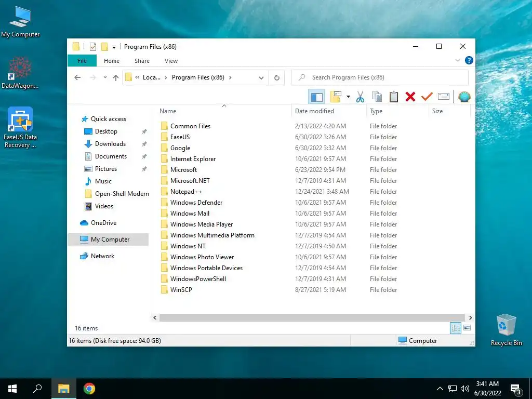Open the Windows Start menu
The image size is (532, 399).
pos(12,389)
